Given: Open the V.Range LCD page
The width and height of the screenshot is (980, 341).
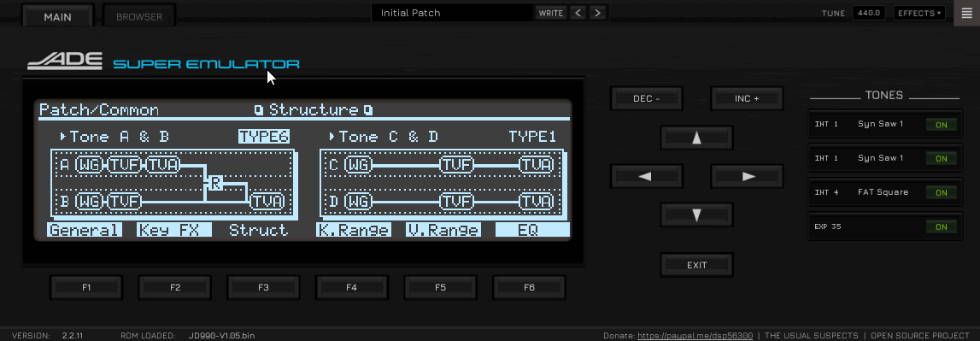Looking at the screenshot, I should pos(443,230).
